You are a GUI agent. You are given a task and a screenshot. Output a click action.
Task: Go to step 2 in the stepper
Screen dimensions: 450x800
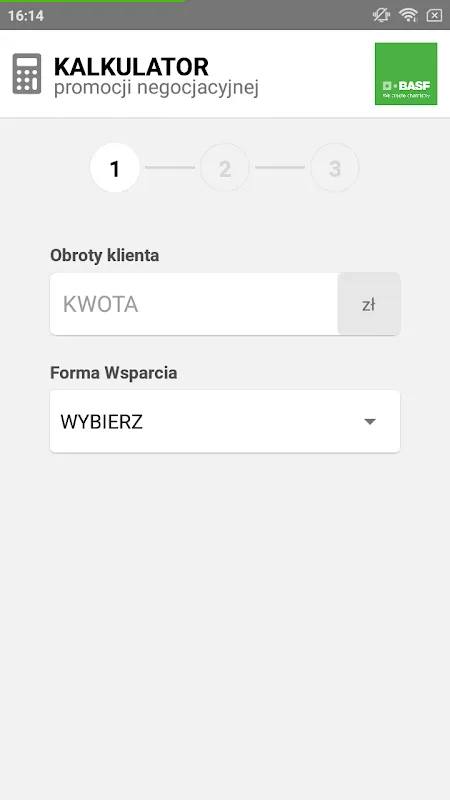click(225, 167)
